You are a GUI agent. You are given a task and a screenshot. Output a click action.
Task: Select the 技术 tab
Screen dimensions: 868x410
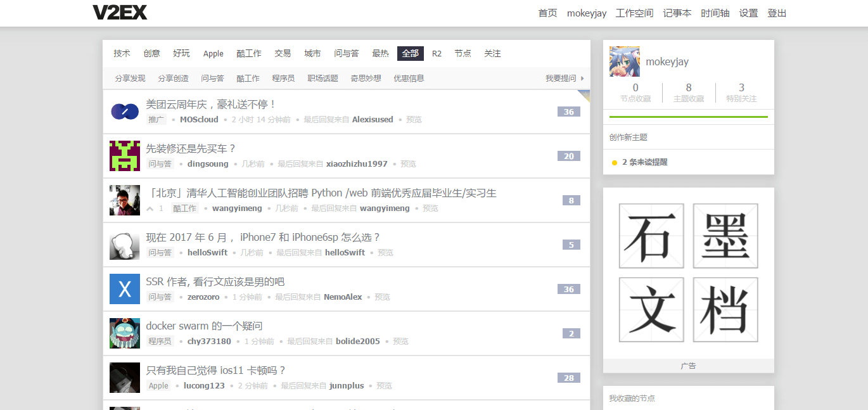122,53
